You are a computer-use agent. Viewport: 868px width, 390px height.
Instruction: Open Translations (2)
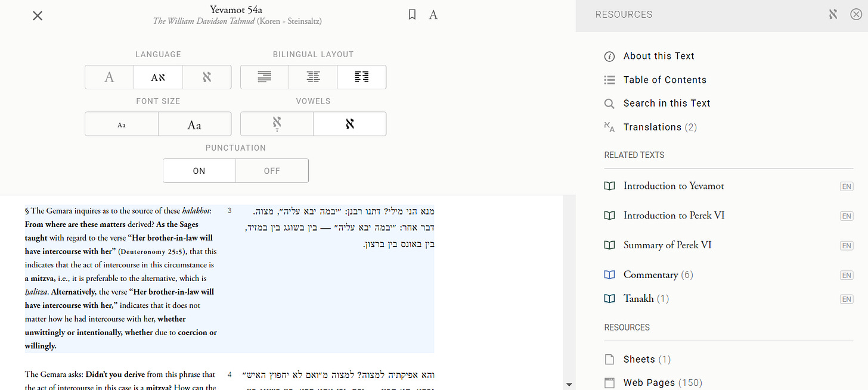660,127
